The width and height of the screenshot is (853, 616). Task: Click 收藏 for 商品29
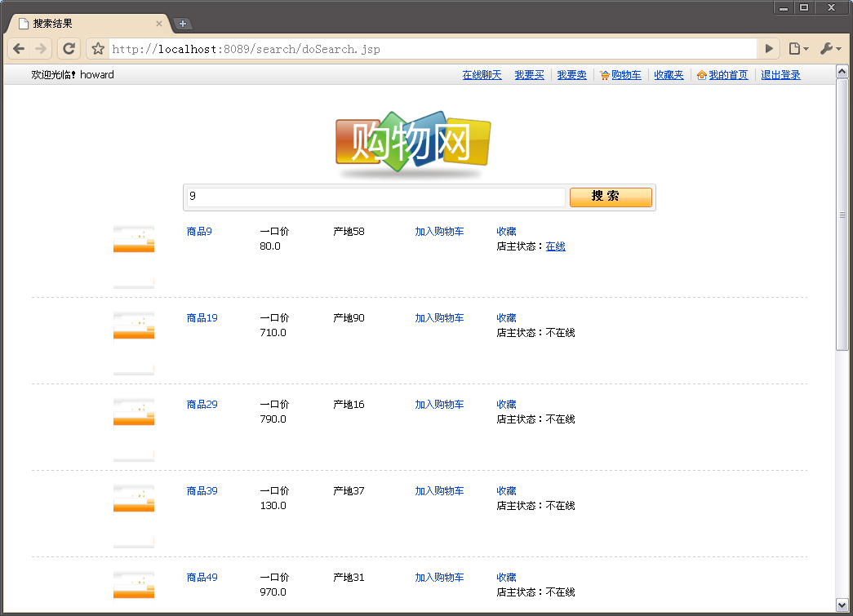[506, 405]
